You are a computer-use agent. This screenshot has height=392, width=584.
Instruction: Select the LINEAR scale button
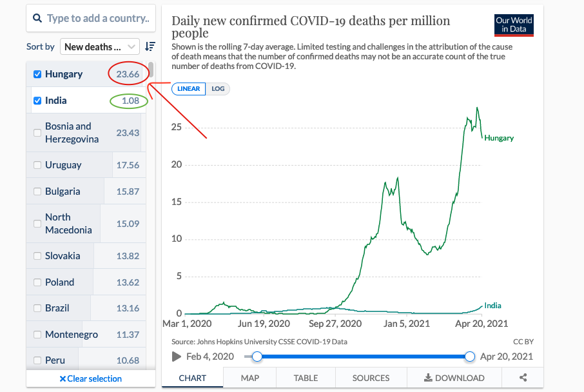[188, 89]
